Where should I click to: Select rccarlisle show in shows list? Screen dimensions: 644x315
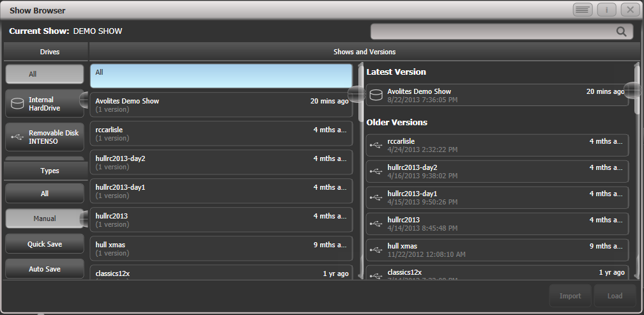coord(221,134)
